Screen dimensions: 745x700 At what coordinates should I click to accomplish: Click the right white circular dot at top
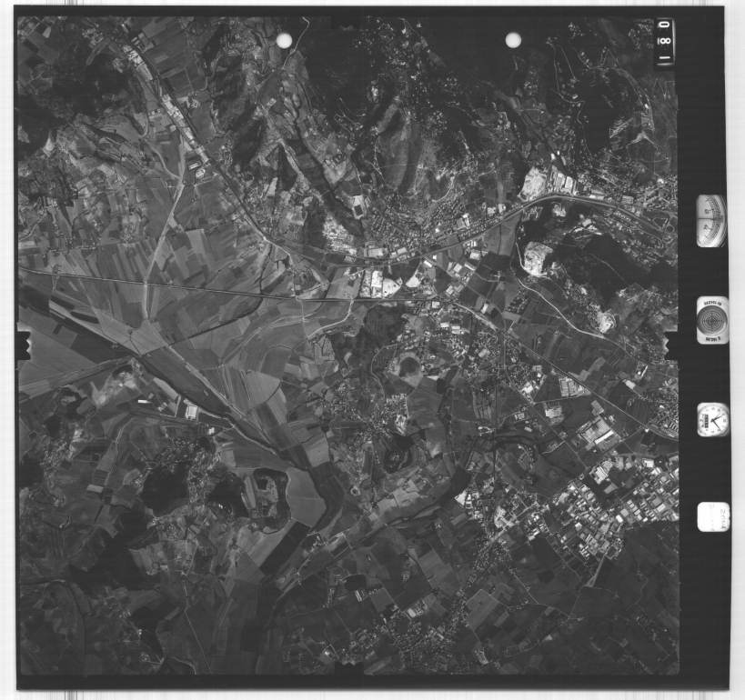click(513, 40)
